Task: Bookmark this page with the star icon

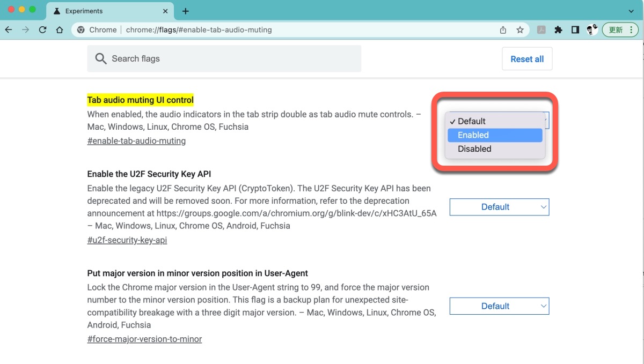Action: click(x=519, y=30)
